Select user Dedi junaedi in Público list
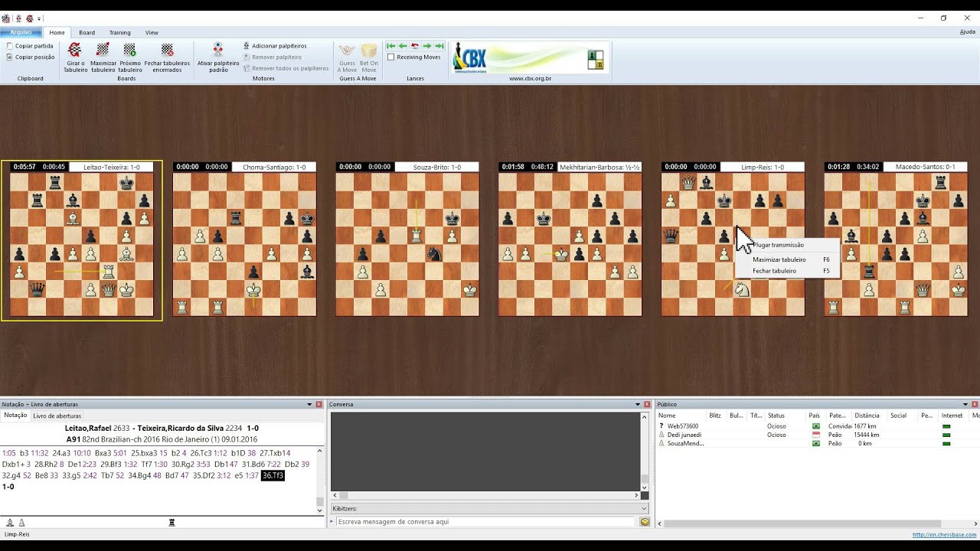This screenshot has height=551, width=980. point(684,435)
